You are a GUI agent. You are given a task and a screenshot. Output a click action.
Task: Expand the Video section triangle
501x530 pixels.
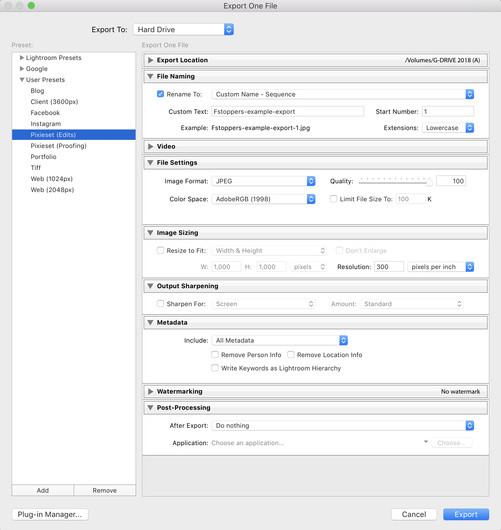(x=150, y=146)
